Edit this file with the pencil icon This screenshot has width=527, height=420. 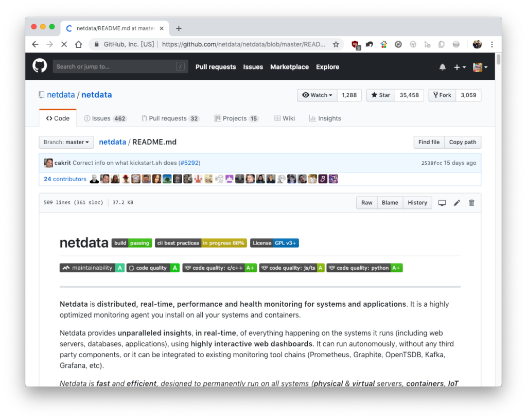[457, 203]
